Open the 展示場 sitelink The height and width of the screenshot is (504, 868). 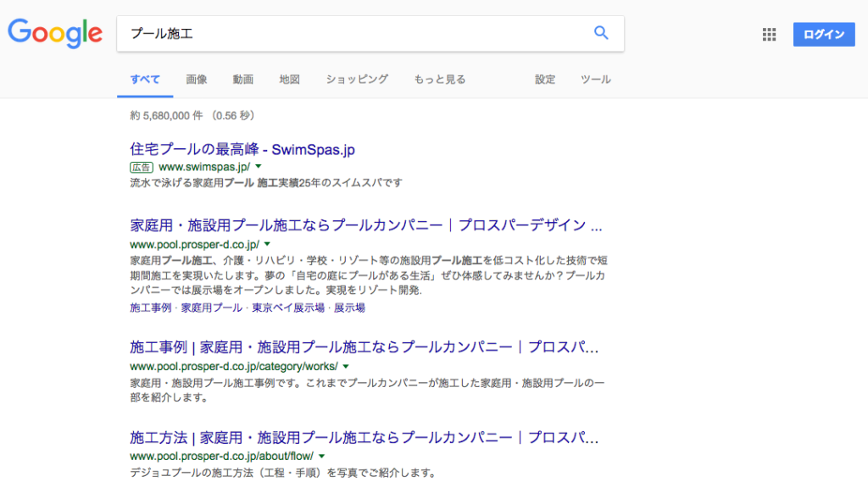[349, 307]
